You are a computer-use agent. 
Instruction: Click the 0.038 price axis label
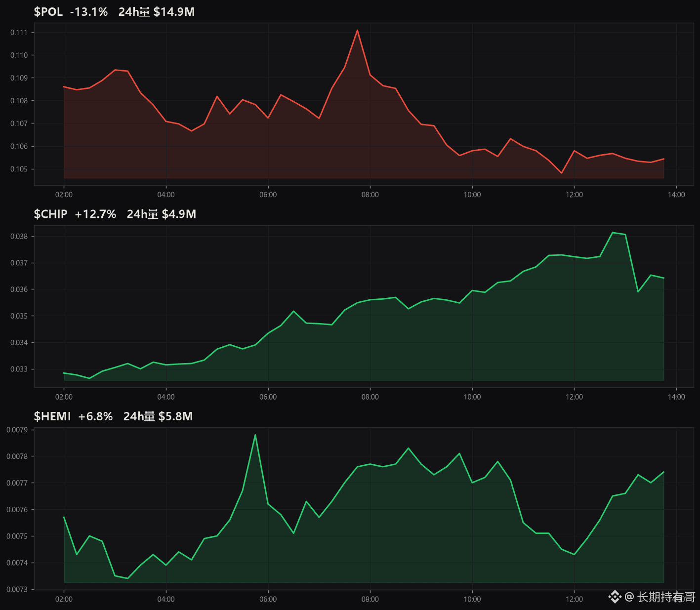(19, 237)
